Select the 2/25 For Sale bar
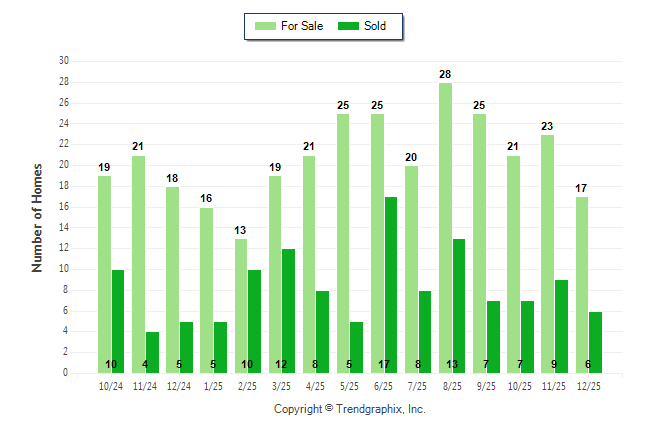The width and height of the screenshot is (646, 434). [240, 305]
